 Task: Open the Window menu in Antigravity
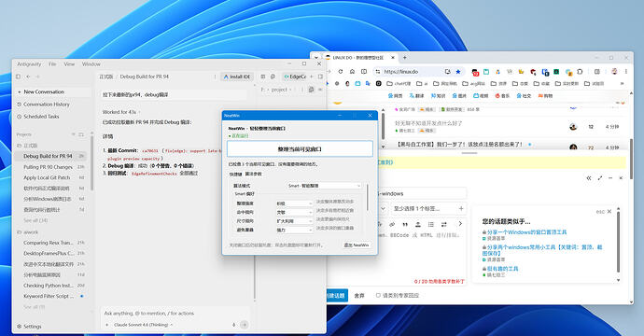91,64
